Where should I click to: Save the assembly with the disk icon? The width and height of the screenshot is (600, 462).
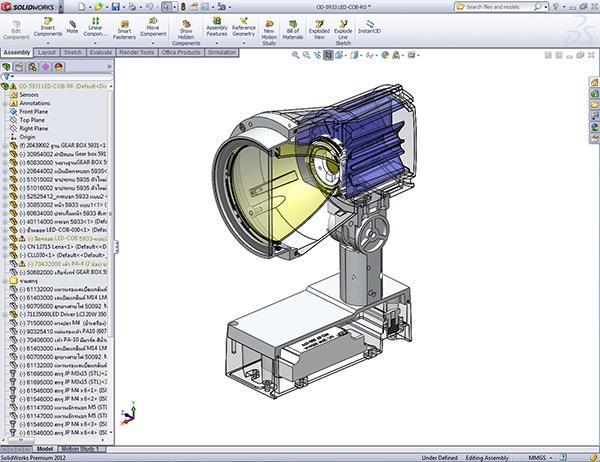point(116,7)
